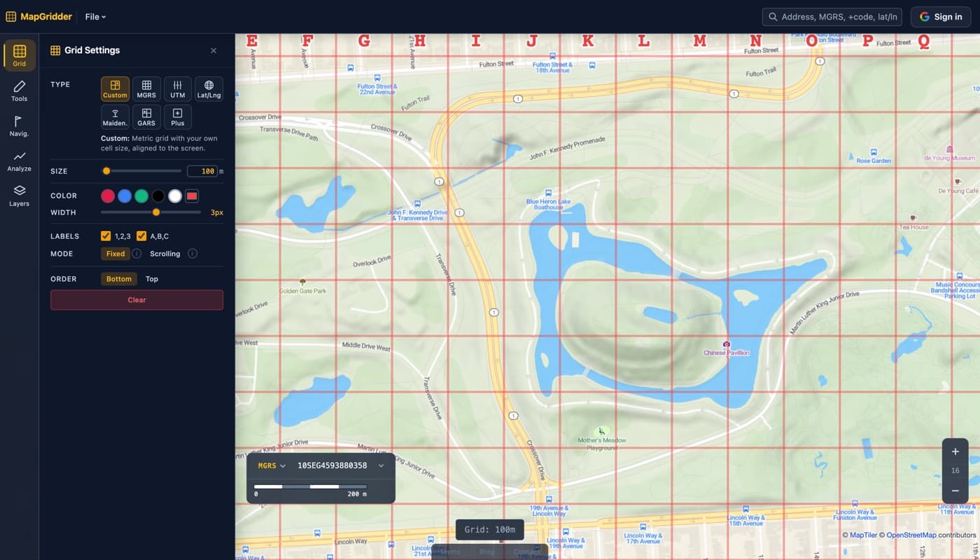The image size is (980, 560).
Task: Select the Lat/Lng grid type
Action: coord(209,89)
